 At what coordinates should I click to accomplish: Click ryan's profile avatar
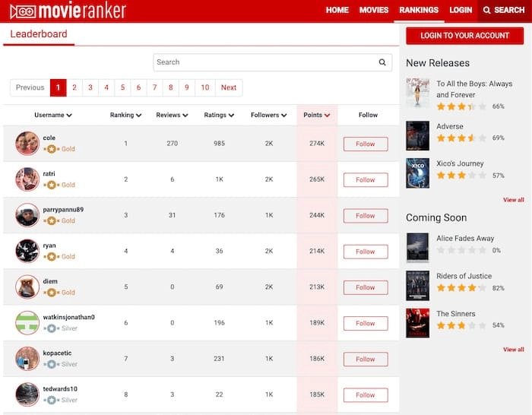[27, 251]
